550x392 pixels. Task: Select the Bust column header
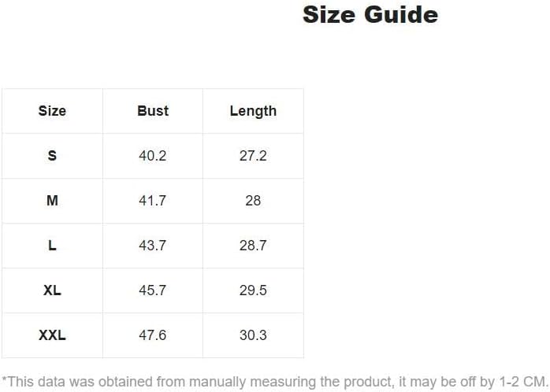(153, 111)
